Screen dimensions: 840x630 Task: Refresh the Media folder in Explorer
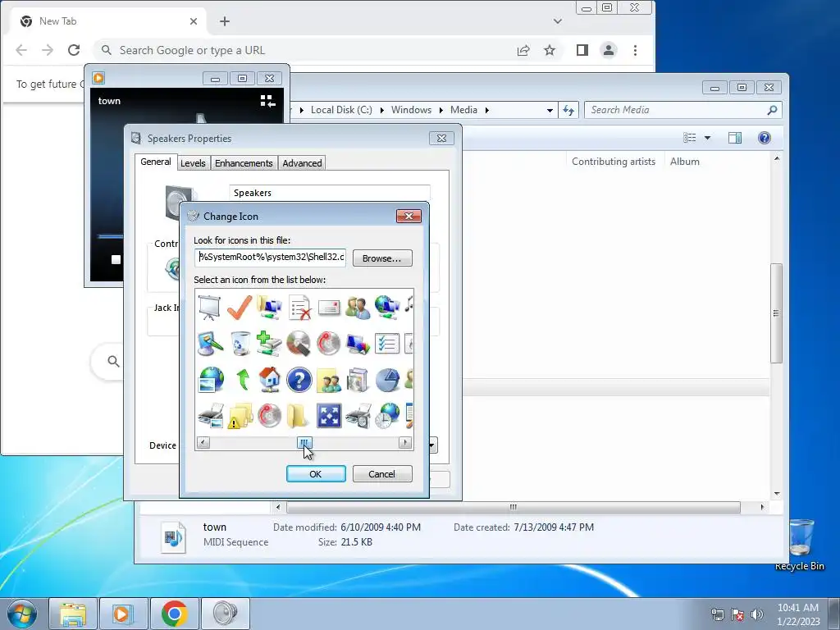[568, 111]
